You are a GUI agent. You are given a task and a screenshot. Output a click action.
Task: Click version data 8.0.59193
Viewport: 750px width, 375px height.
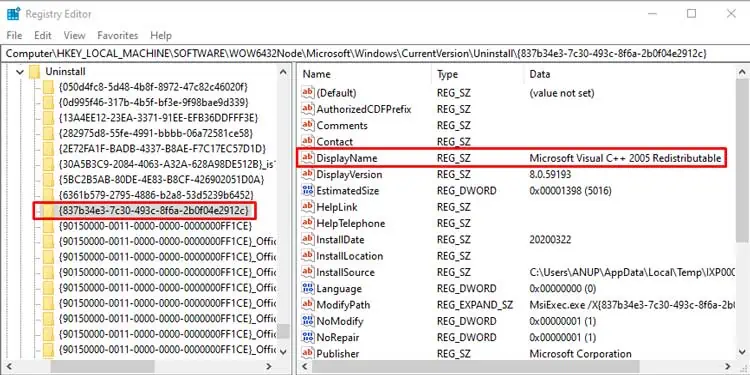(550, 175)
